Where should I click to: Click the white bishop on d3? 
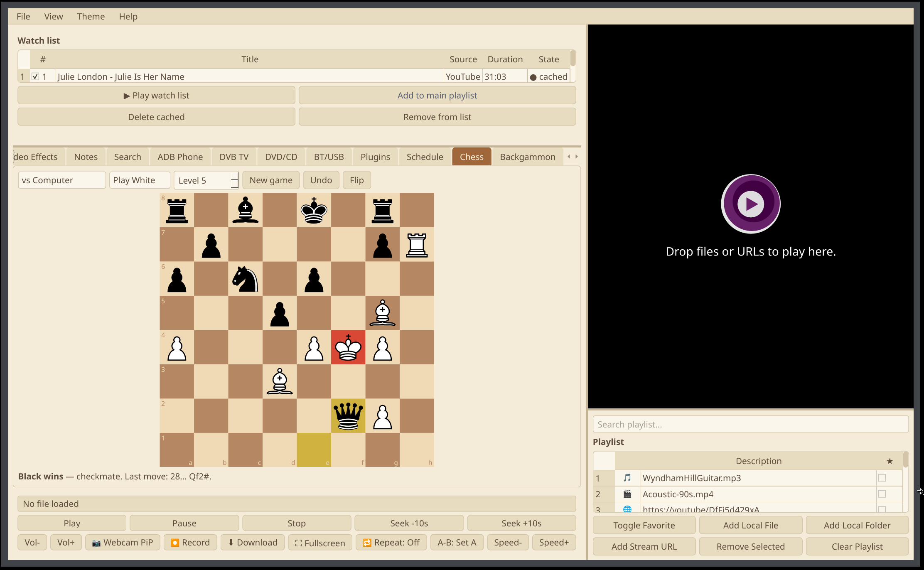point(280,382)
